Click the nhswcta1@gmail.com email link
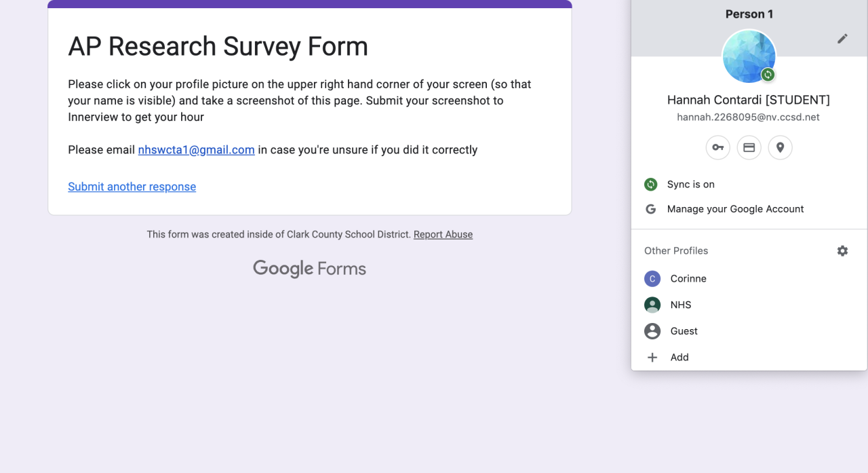 click(196, 150)
